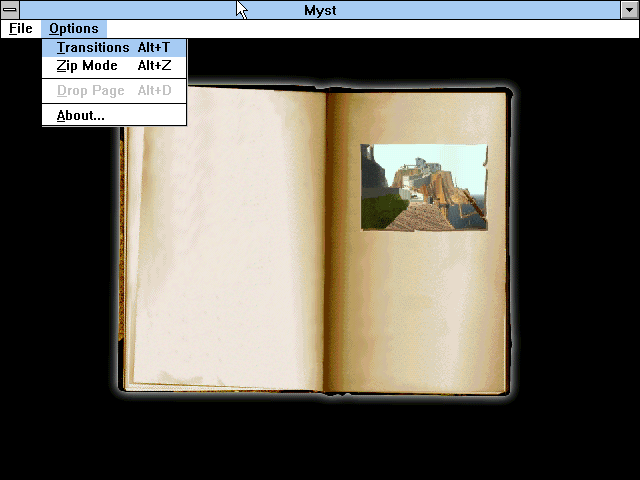Click the maximize arrow in title bar

(x=629, y=9)
